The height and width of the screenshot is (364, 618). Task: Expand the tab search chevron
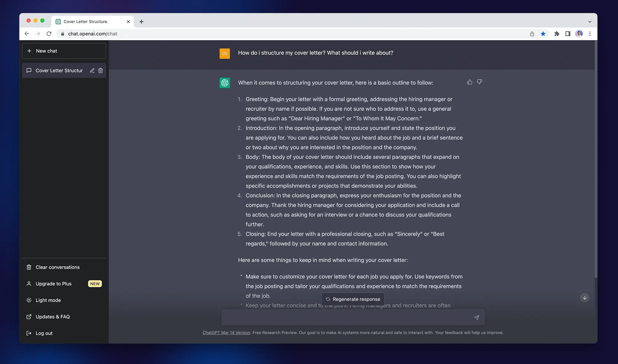[590, 22]
